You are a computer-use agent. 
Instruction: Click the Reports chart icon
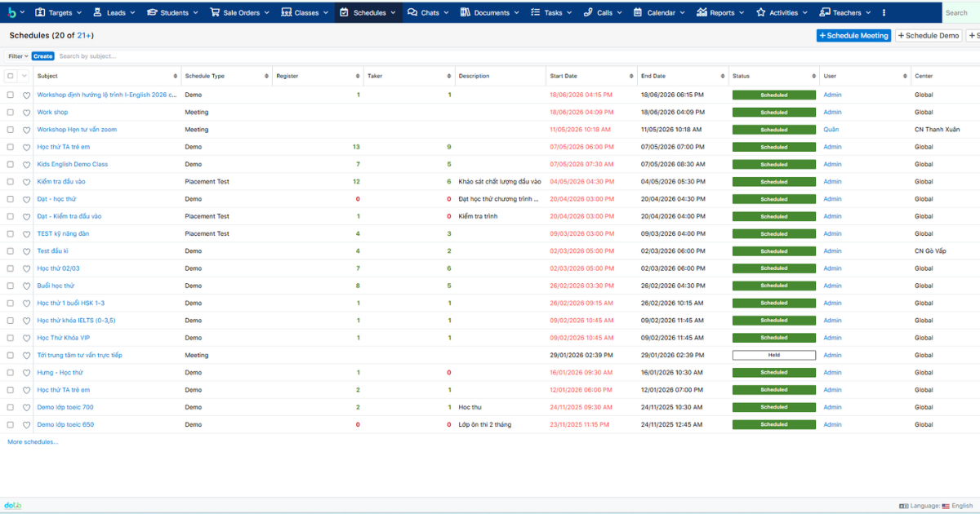[702, 12]
